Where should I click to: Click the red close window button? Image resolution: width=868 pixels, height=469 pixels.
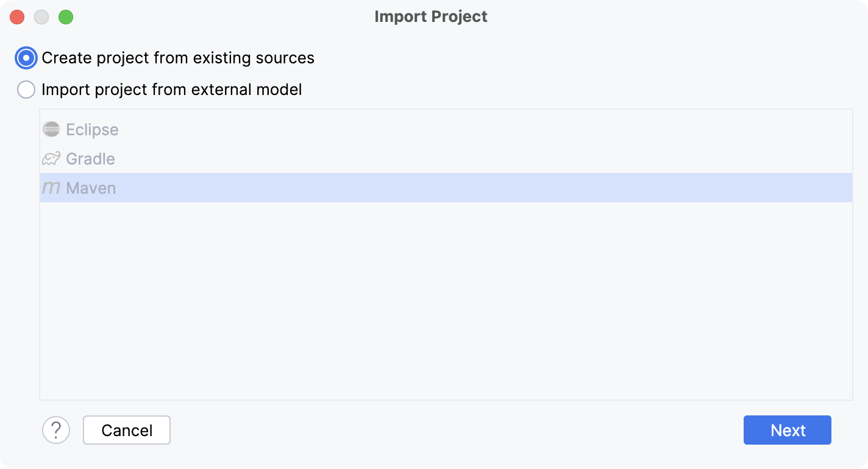(x=16, y=16)
